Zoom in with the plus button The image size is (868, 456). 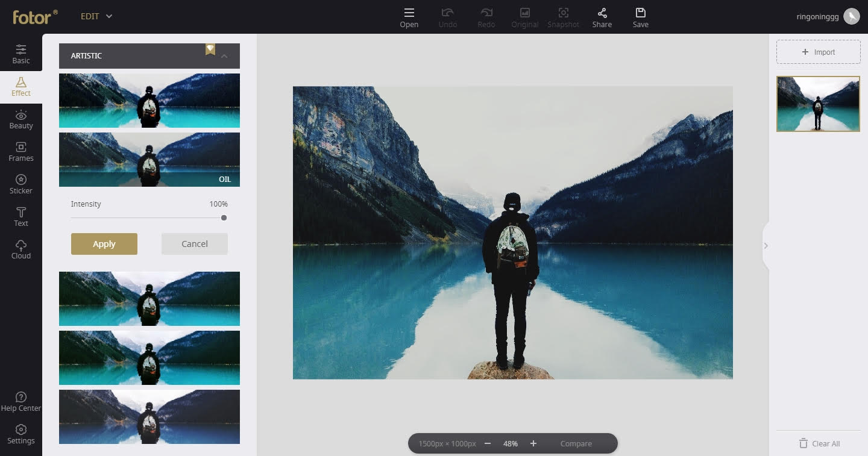[x=533, y=443]
